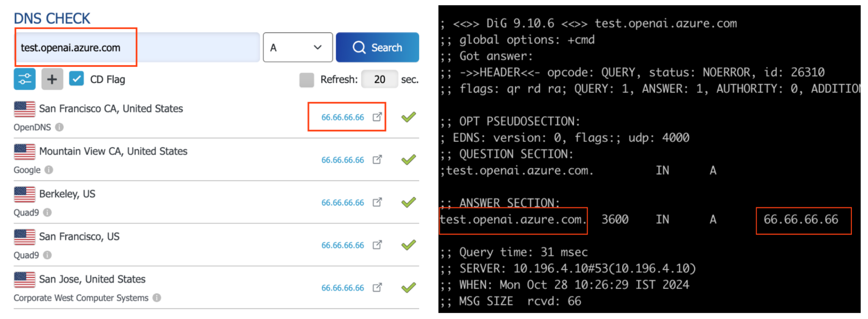Click the 66.66.66.66 link for OpenDNS

click(x=342, y=117)
